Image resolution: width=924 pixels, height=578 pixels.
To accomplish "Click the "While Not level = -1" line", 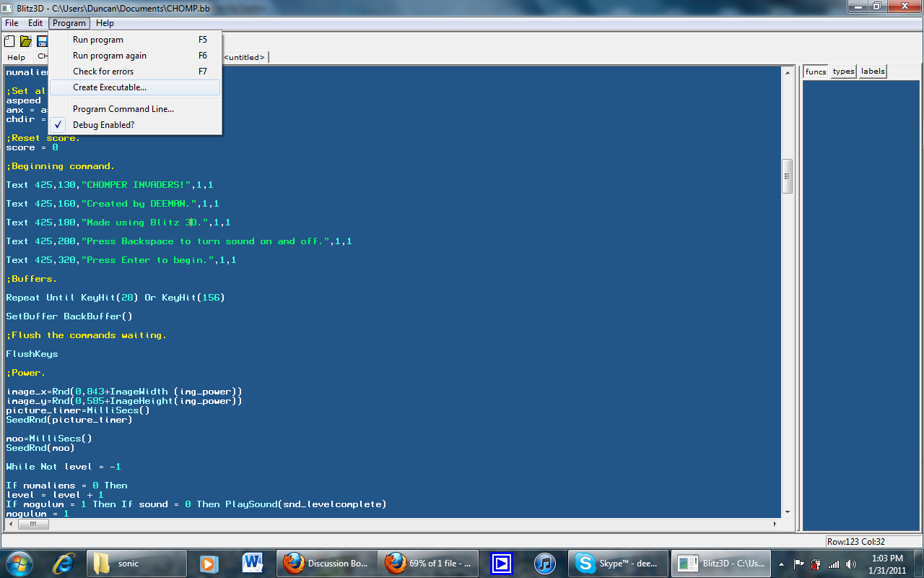I will (x=64, y=467).
